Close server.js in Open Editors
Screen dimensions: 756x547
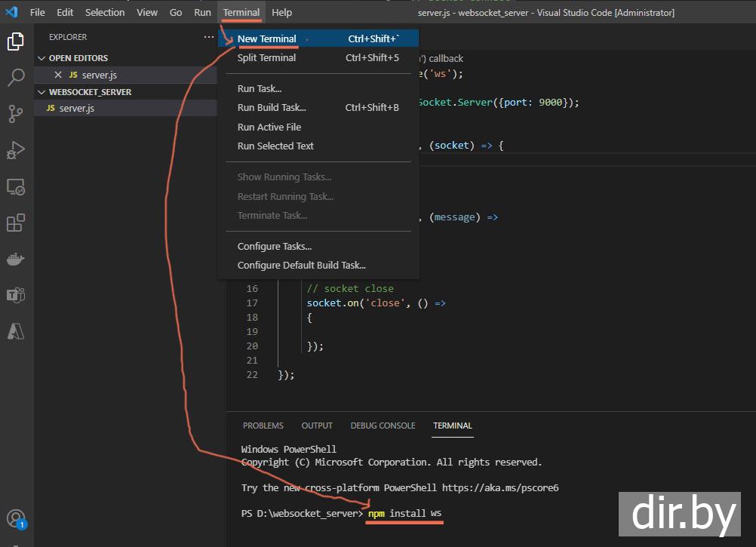pos(58,75)
